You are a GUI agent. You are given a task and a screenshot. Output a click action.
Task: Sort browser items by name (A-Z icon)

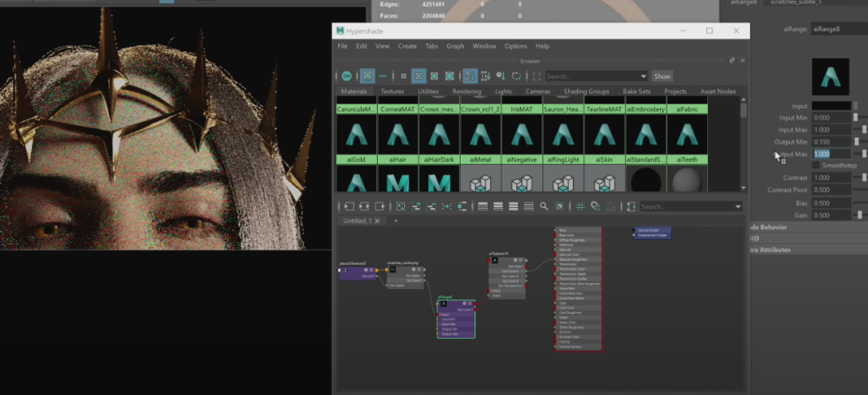tap(471, 76)
